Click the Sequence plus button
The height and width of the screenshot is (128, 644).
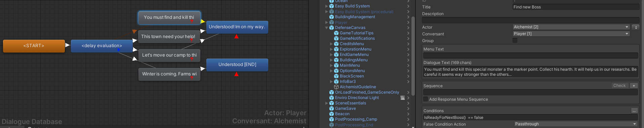pyautogui.click(x=634, y=86)
